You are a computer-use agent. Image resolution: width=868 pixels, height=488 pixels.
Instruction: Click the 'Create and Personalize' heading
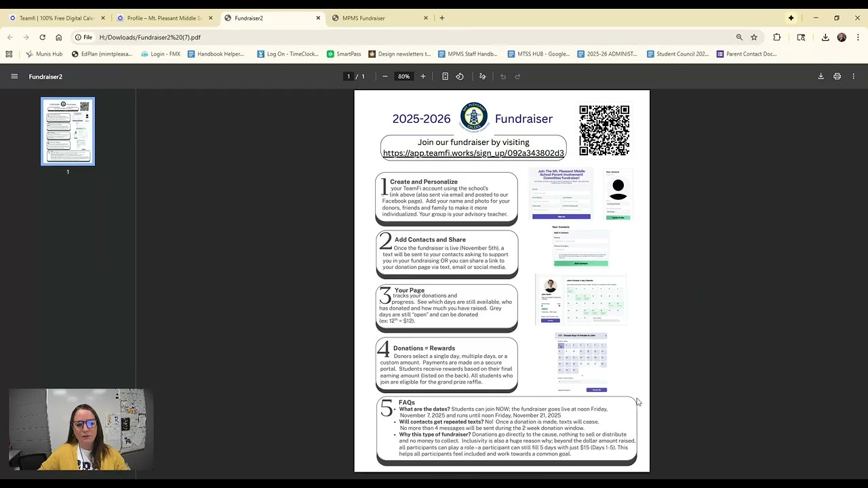(424, 182)
